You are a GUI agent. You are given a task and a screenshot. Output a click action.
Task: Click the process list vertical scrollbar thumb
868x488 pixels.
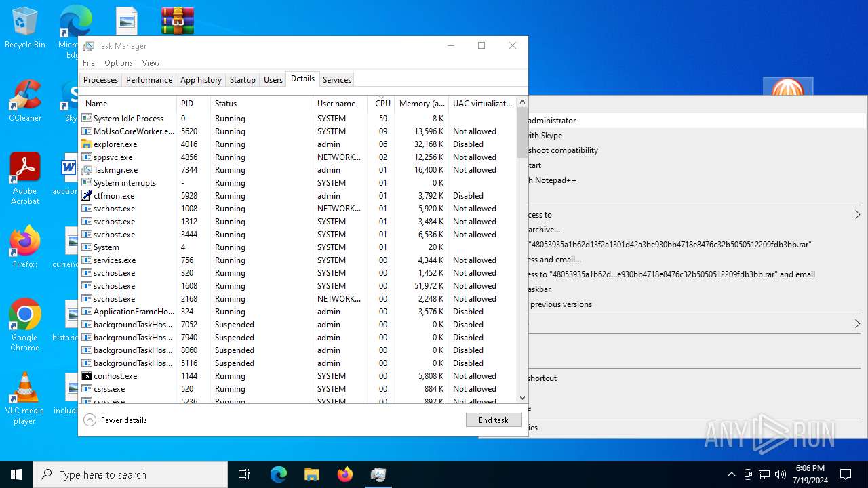pyautogui.click(x=522, y=132)
